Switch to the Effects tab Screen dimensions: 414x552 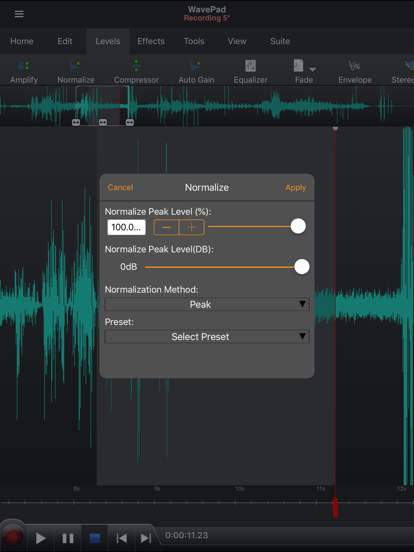[151, 42]
